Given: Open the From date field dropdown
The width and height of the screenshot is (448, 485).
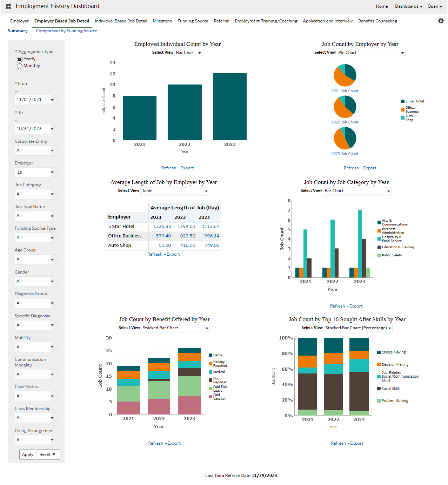Looking at the screenshot, I should coord(53,99).
